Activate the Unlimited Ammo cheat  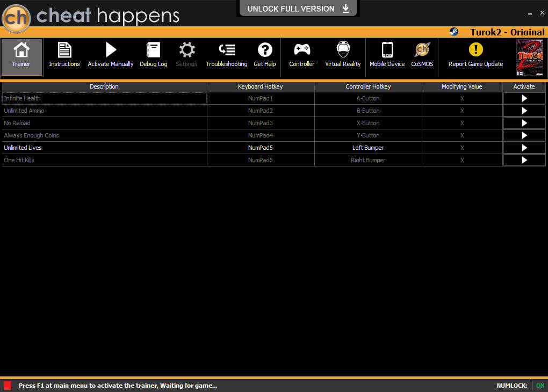point(524,111)
